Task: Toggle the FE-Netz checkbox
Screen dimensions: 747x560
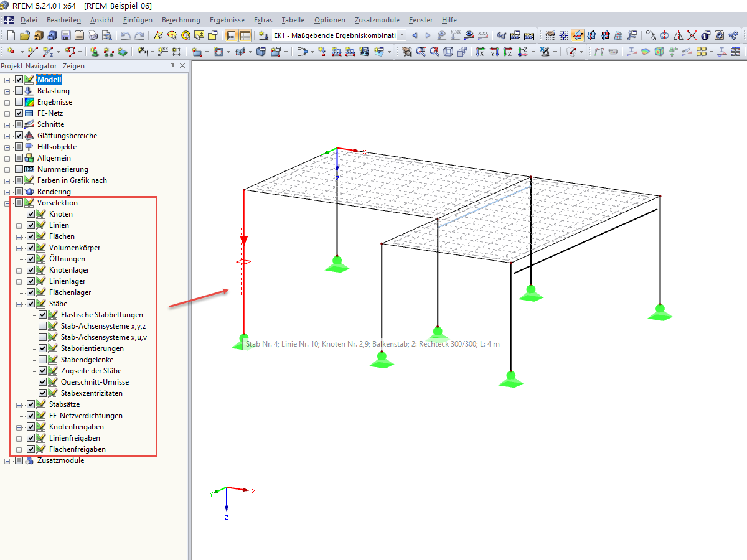Action: (19, 113)
